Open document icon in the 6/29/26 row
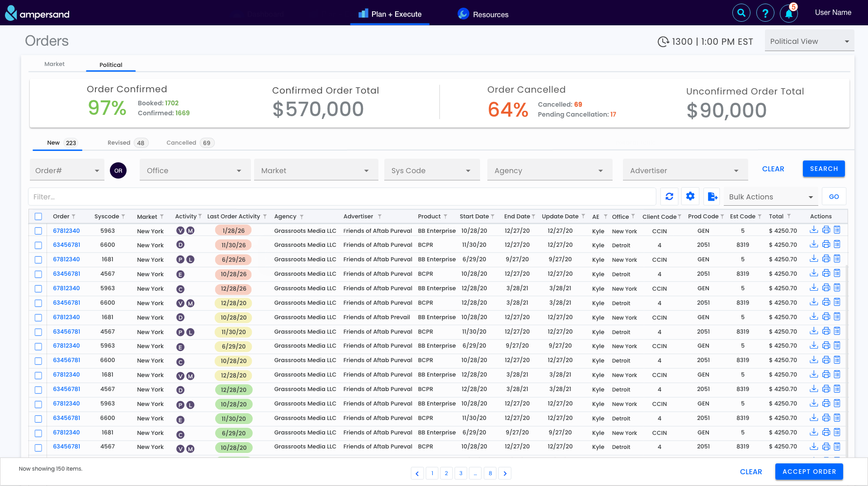The image size is (868, 486). tap(837, 259)
